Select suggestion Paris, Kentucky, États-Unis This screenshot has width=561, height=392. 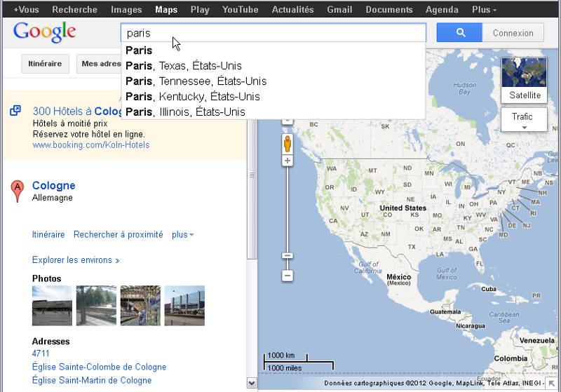click(273, 97)
